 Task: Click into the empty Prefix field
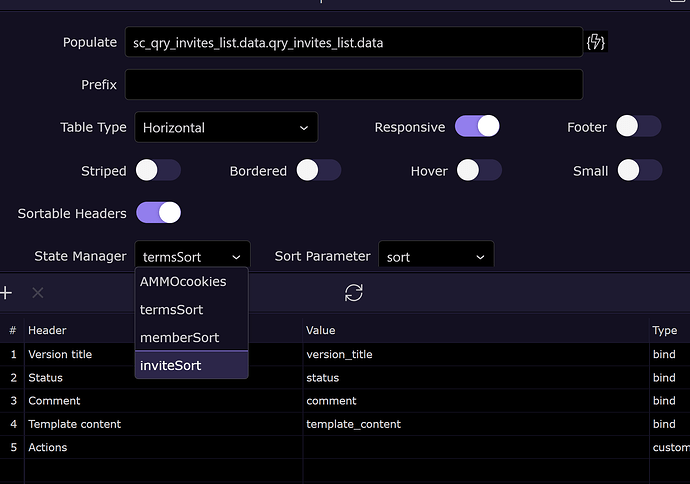coord(354,84)
